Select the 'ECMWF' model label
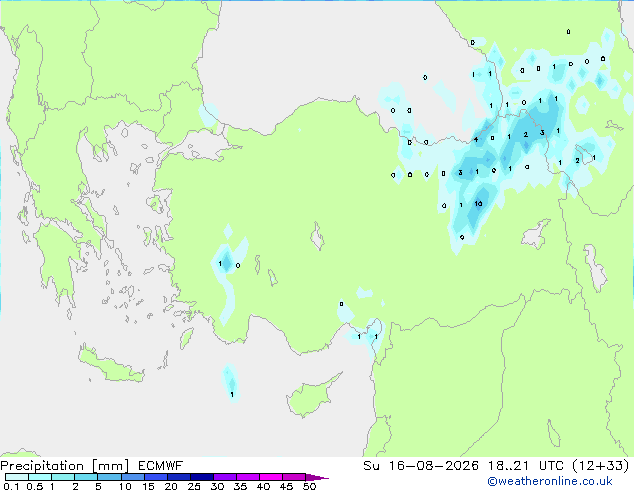Image resolution: width=634 pixels, height=490 pixels. [161, 466]
